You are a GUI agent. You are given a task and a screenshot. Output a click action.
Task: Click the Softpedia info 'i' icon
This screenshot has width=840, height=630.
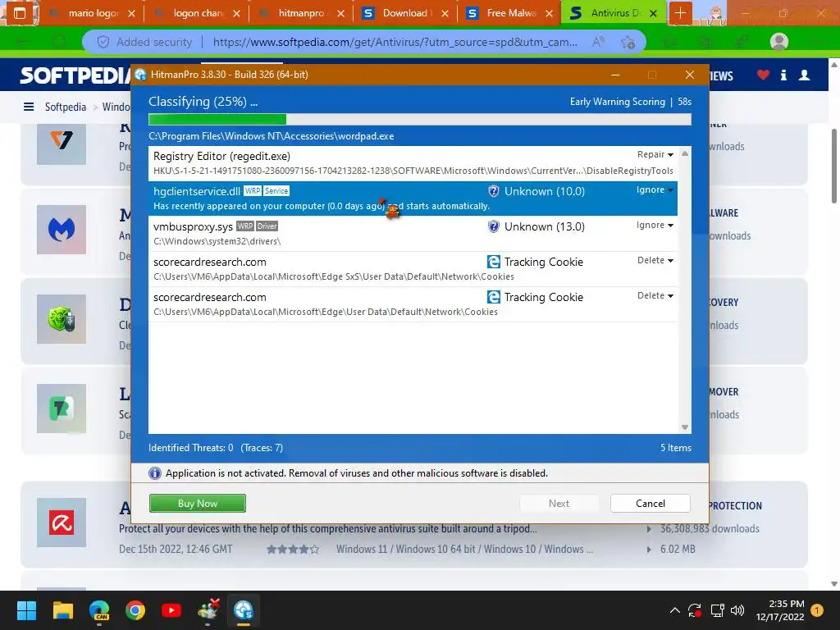(783, 75)
